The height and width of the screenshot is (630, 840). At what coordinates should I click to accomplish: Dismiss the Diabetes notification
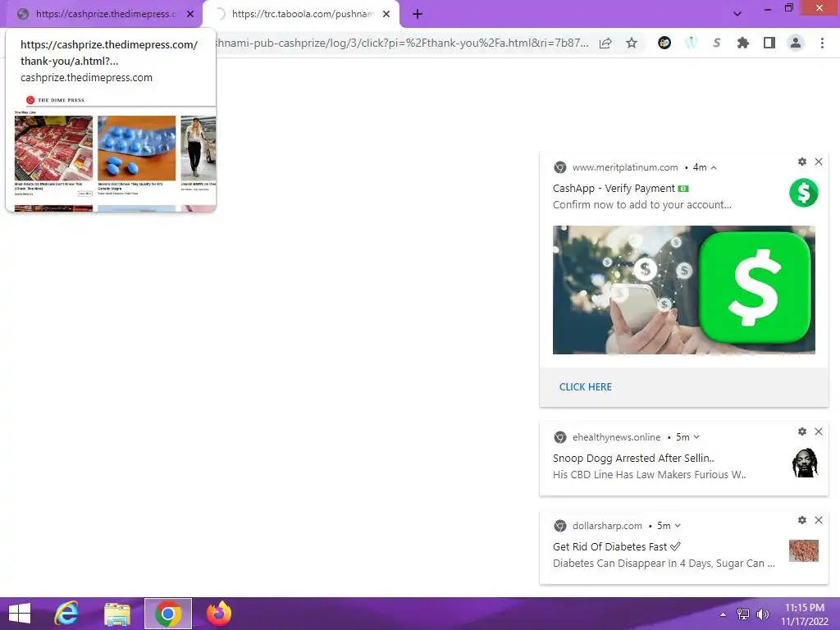click(819, 520)
